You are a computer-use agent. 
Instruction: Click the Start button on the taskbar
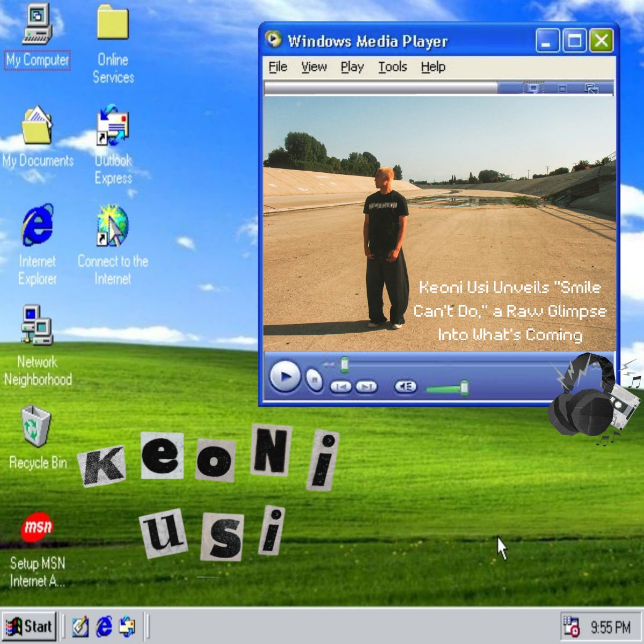pyautogui.click(x=29, y=626)
